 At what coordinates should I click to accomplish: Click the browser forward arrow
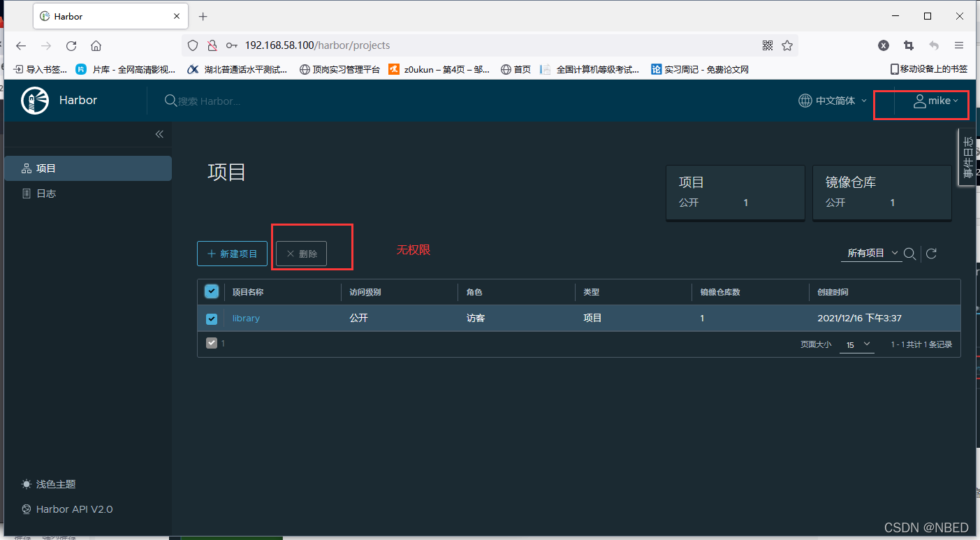point(46,45)
